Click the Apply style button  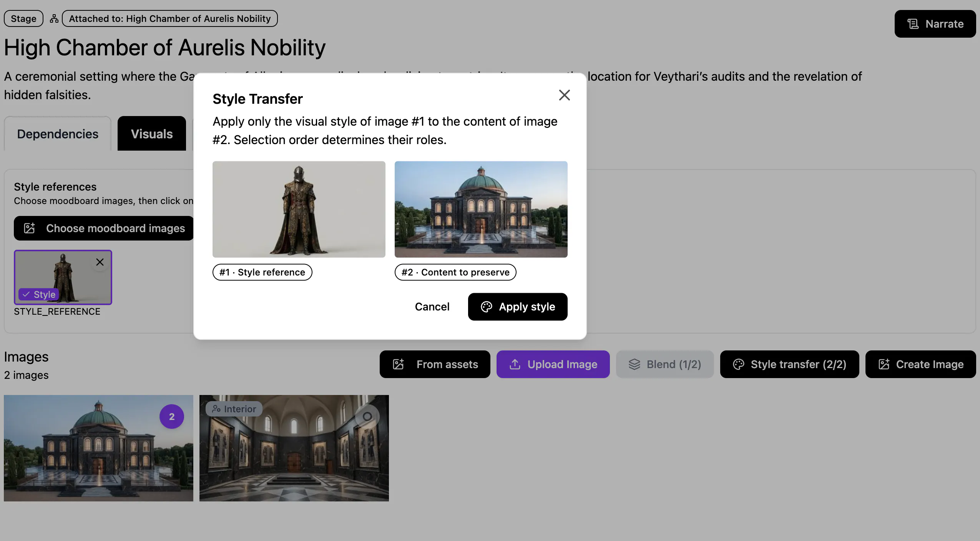pos(518,307)
